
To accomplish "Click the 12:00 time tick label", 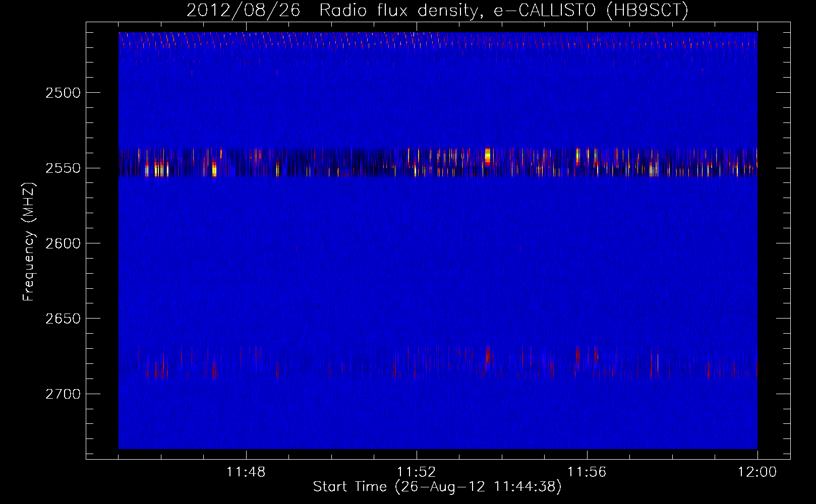I will [x=757, y=472].
